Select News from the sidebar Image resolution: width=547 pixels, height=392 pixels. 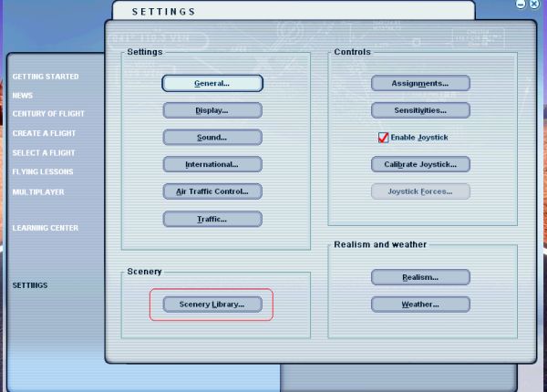click(23, 95)
